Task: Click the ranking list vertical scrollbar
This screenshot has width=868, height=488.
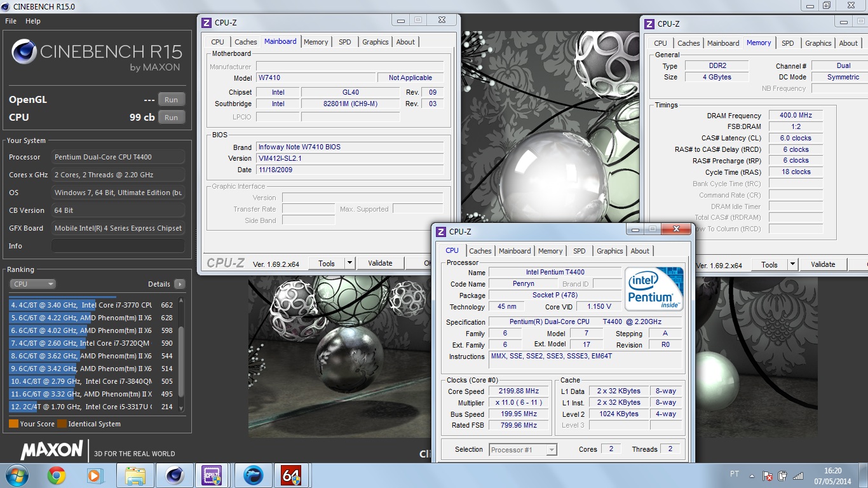Action: coord(181,361)
